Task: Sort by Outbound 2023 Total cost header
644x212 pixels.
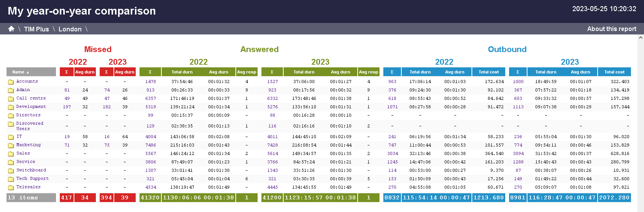Action: coord(614,72)
